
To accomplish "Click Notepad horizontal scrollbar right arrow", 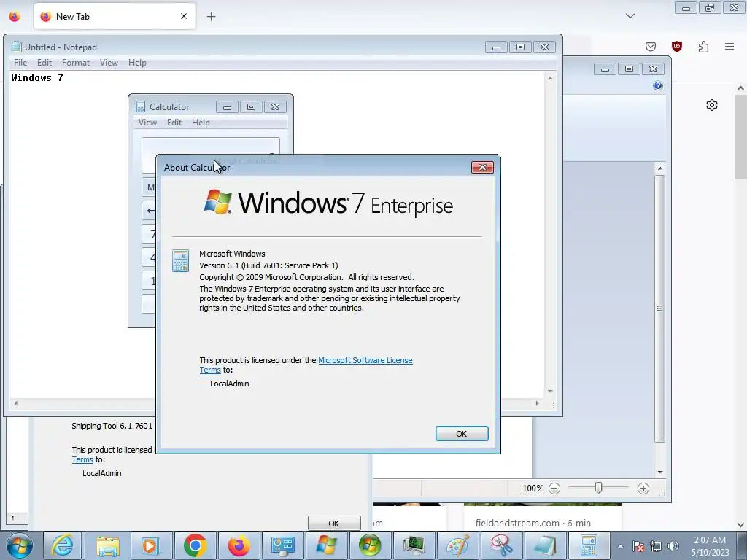I will [538, 404].
